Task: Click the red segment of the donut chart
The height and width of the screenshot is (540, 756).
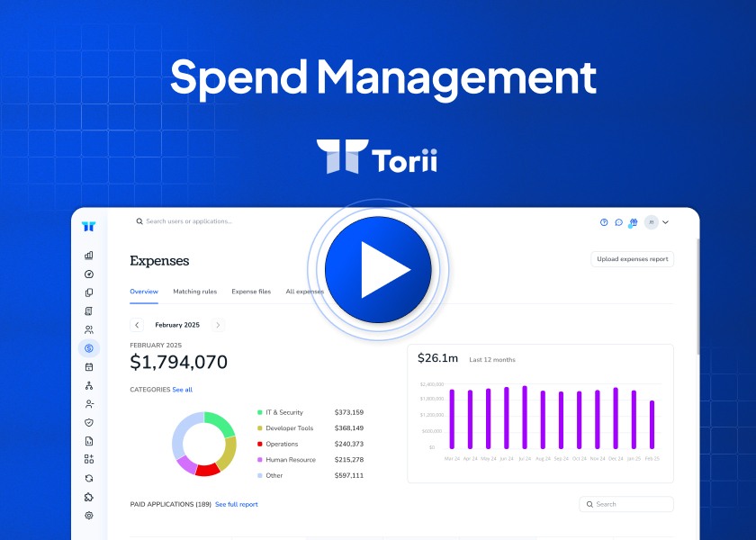Action: pos(208,469)
